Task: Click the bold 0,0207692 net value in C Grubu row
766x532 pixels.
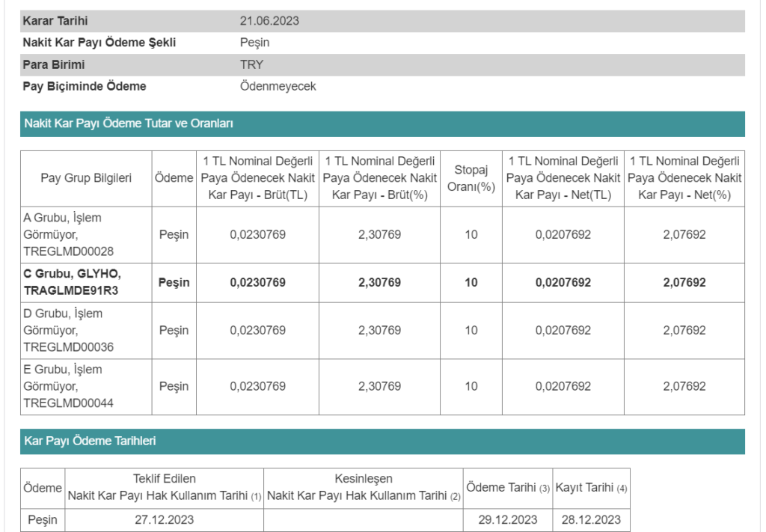Action: [563, 283]
